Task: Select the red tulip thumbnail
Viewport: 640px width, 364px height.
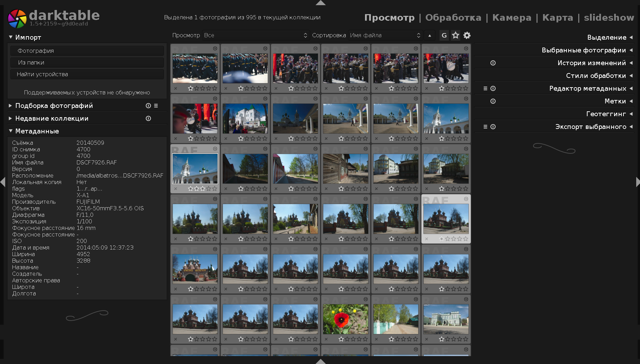Action: [x=345, y=319]
